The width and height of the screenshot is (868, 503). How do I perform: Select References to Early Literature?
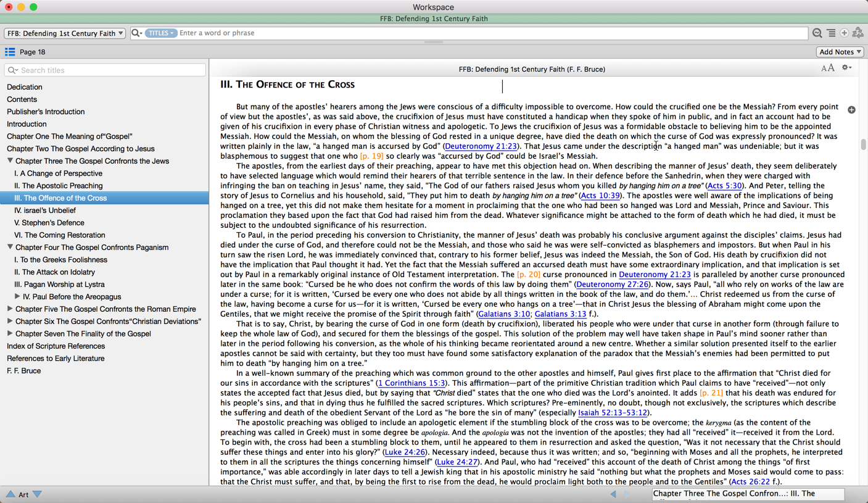[x=56, y=359]
